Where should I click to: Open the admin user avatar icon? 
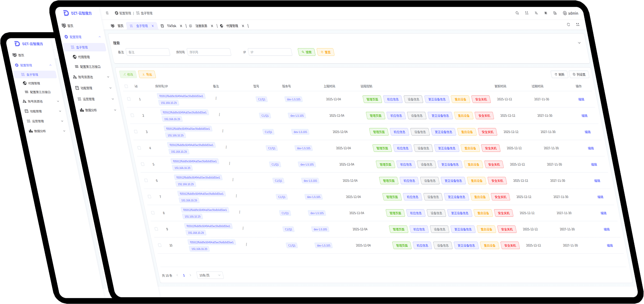pyautogui.click(x=565, y=13)
